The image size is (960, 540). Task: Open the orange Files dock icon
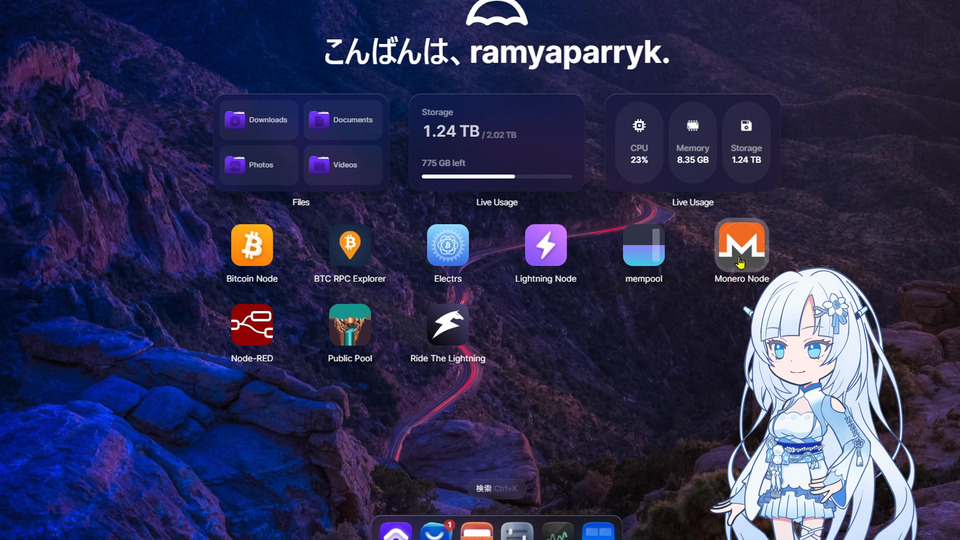click(476, 531)
